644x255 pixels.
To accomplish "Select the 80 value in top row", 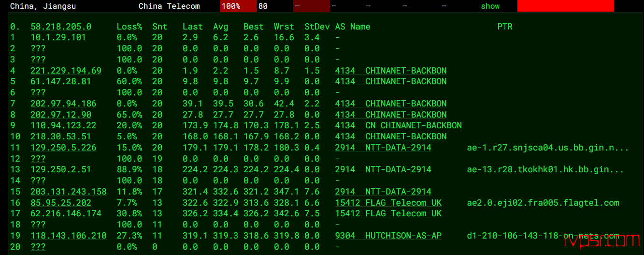I will click(263, 6).
